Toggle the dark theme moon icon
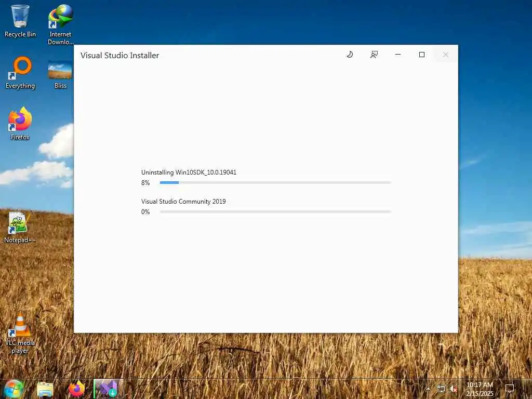The height and width of the screenshot is (399, 532). coord(350,55)
